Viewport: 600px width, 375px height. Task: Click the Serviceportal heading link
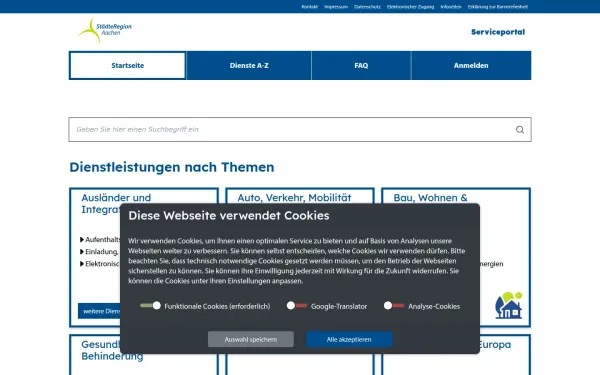498,32
